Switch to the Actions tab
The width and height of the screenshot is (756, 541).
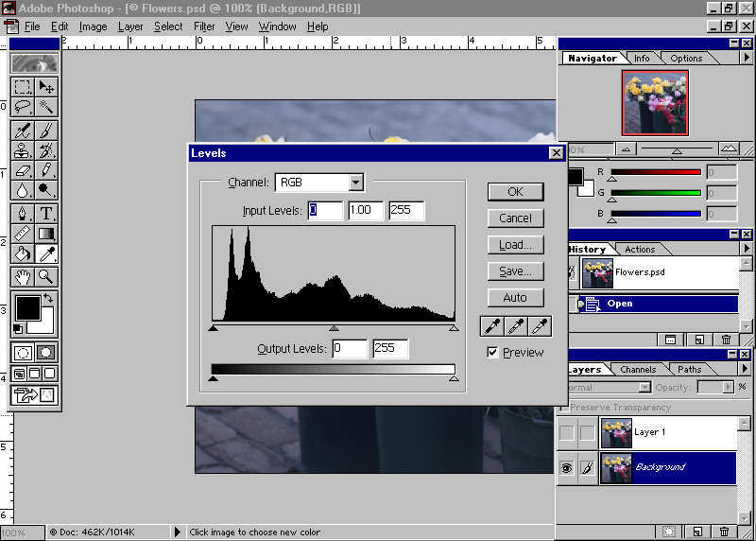click(640, 249)
